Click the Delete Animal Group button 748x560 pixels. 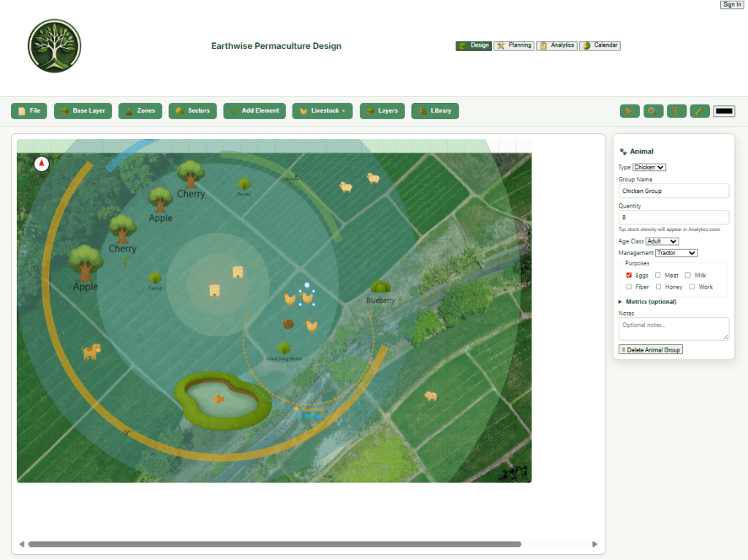(651, 350)
